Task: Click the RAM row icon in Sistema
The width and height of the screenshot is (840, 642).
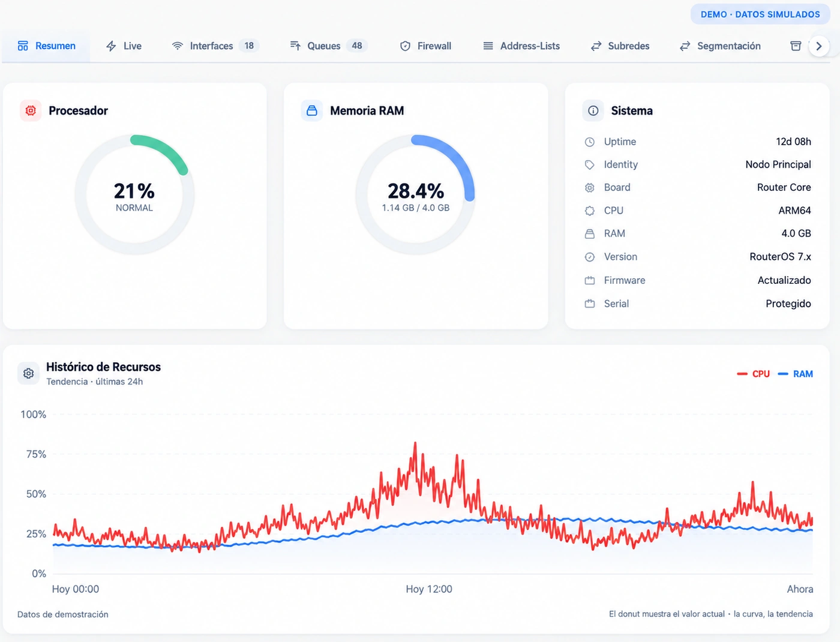Action: 590,234
